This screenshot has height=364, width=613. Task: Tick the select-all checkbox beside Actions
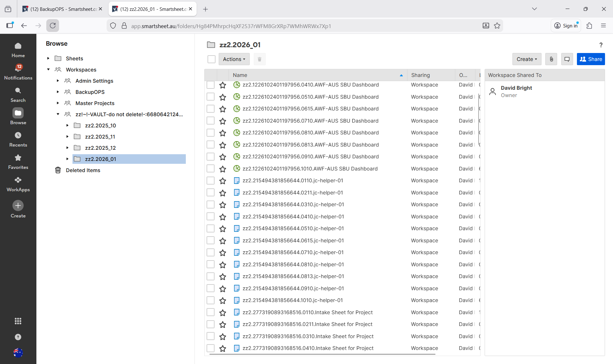click(211, 59)
